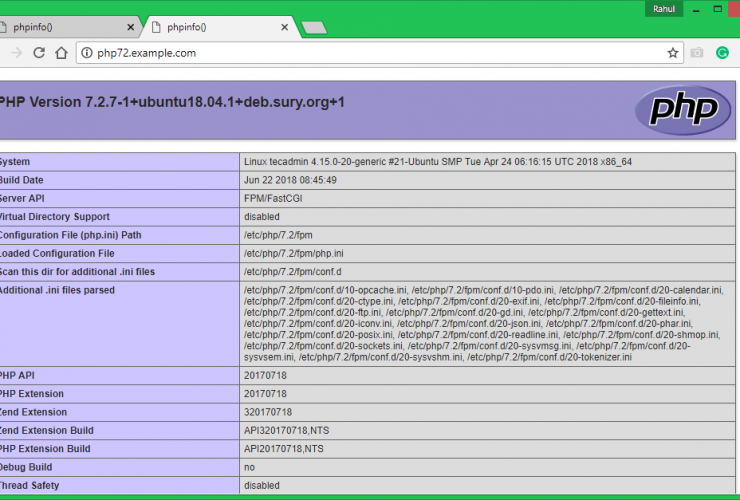Image resolution: width=740 pixels, height=500 pixels.
Task: Go to the browser home page
Action: [61, 53]
